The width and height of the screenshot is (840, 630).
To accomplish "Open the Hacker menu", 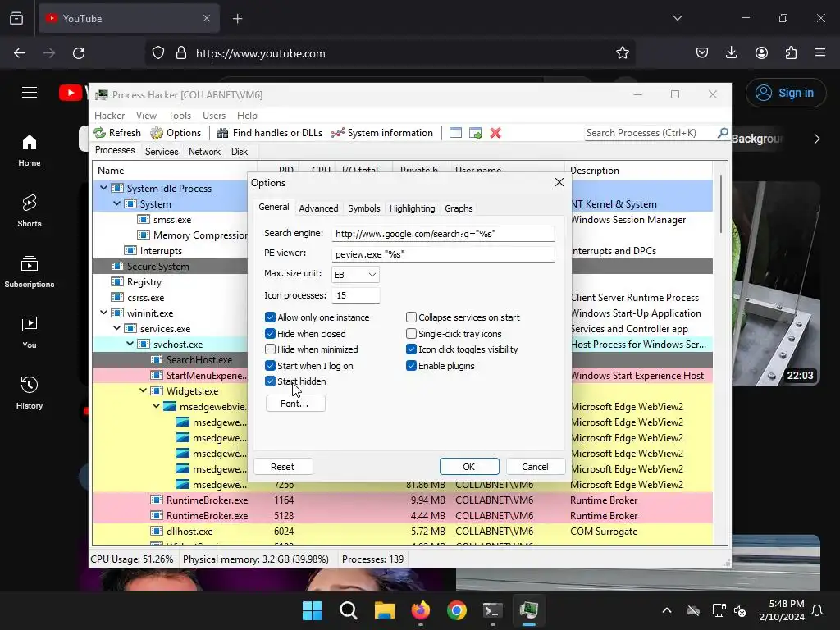I will point(109,115).
